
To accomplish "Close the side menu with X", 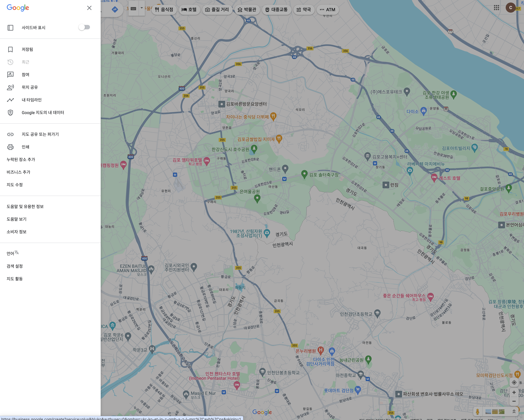I will pos(89,8).
